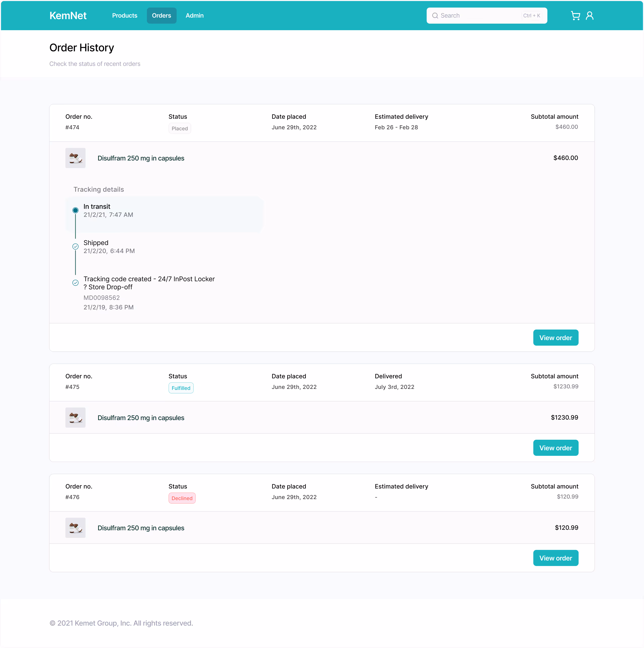
Task: Click the Shipped checkmark icon
Action: point(75,247)
